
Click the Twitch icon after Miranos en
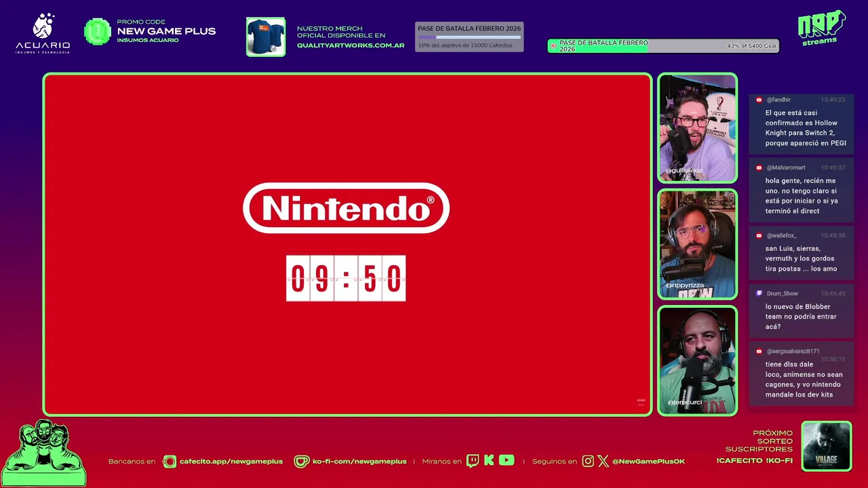(473, 461)
